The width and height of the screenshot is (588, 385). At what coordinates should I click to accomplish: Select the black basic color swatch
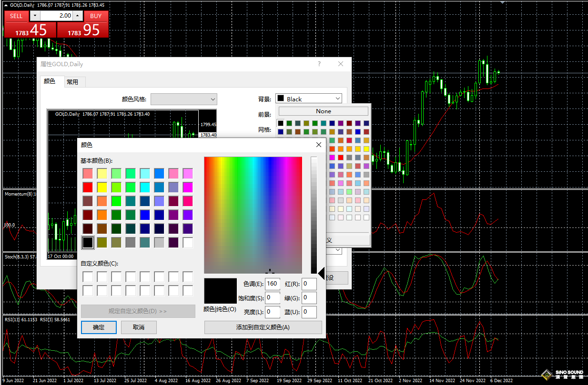coord(88,243)
